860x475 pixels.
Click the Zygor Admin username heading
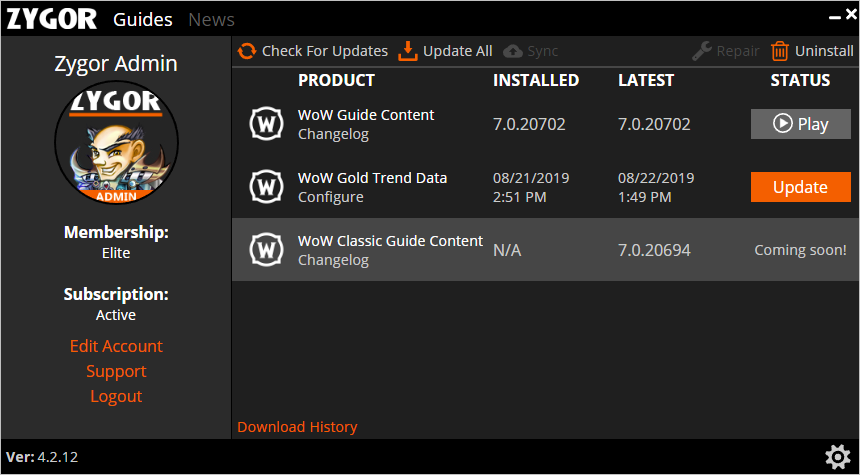pos(116,64)
